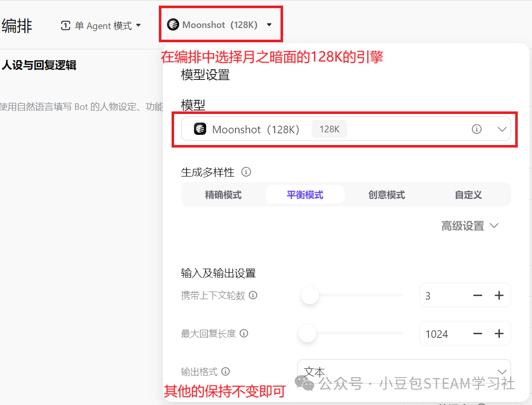This screenshot has height=405, width=532.
Task: Increase context rounds with plus button
Action: click(499, 296)
